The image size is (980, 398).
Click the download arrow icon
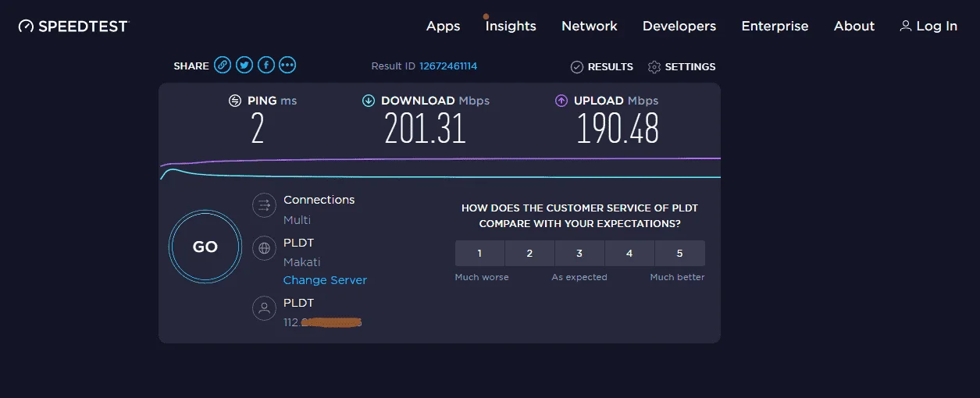click(x=369, y=101)
